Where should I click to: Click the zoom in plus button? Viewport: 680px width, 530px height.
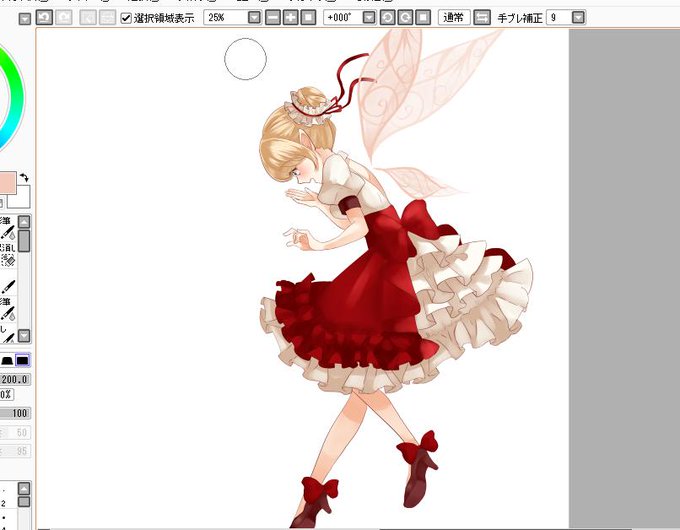tap(291, 17)
